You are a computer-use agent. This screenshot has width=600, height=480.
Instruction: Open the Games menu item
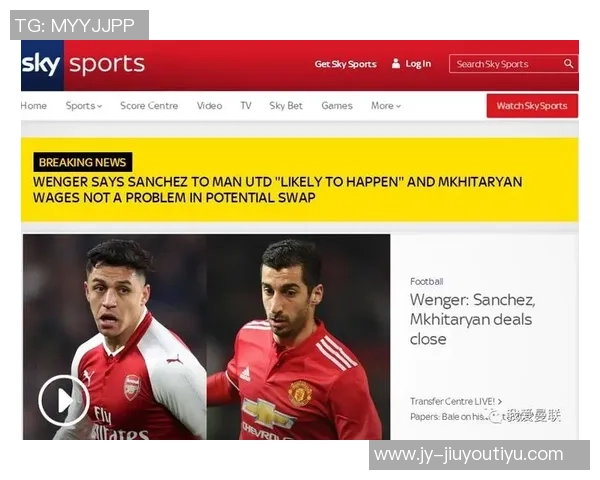point(337,106)
